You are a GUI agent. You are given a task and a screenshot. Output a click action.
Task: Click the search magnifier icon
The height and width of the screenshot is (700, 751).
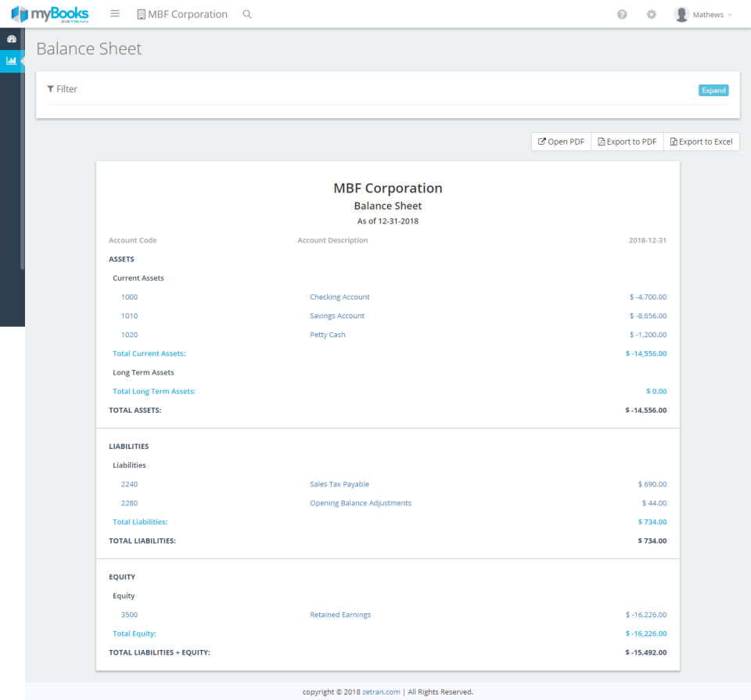pos(247,14)
